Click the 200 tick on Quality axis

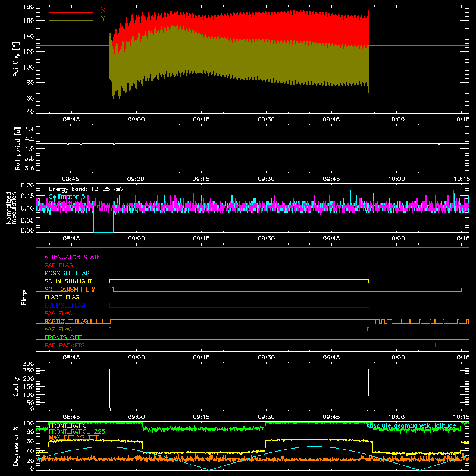pos(29,379)
